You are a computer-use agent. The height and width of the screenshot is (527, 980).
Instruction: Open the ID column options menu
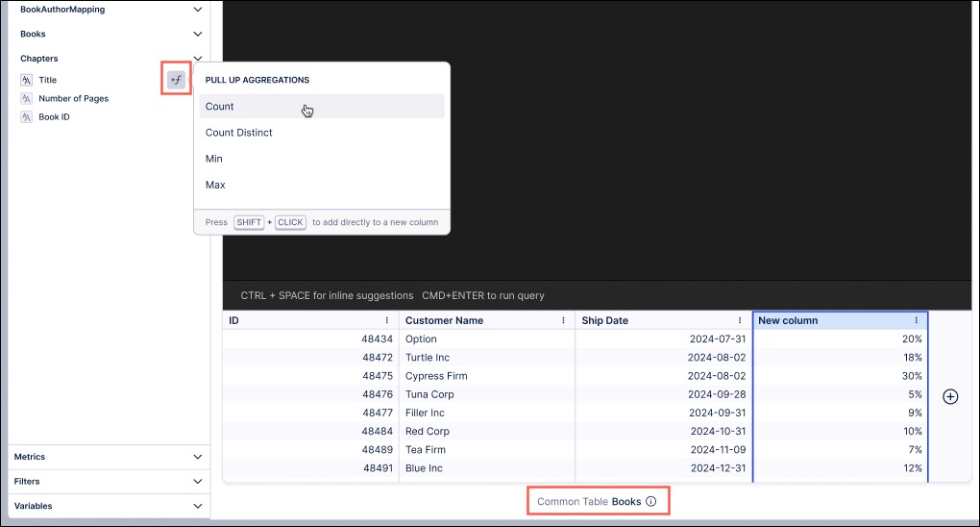click(x=387, y=320)
